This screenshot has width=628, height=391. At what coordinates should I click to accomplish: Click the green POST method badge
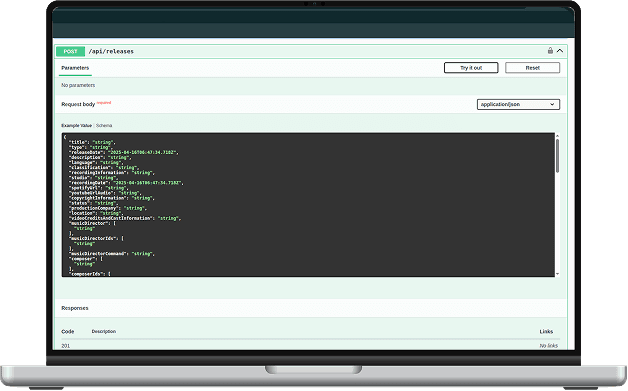click(x=70, y=51)
